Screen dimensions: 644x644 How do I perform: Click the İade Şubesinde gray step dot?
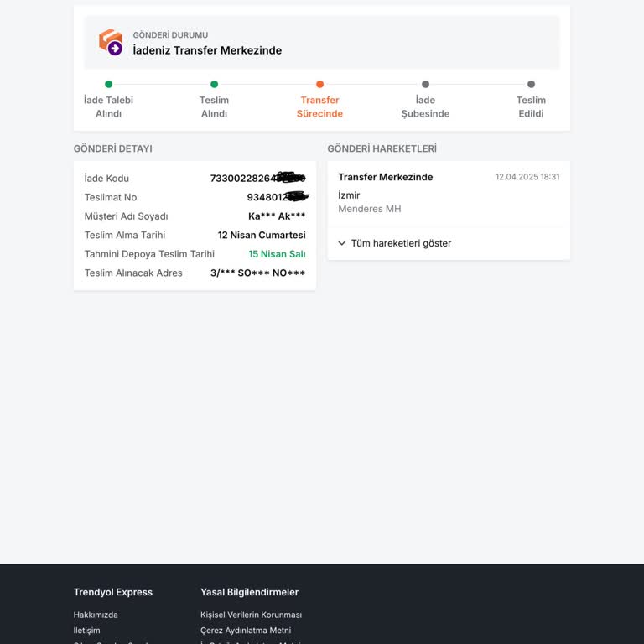[425, 84]
